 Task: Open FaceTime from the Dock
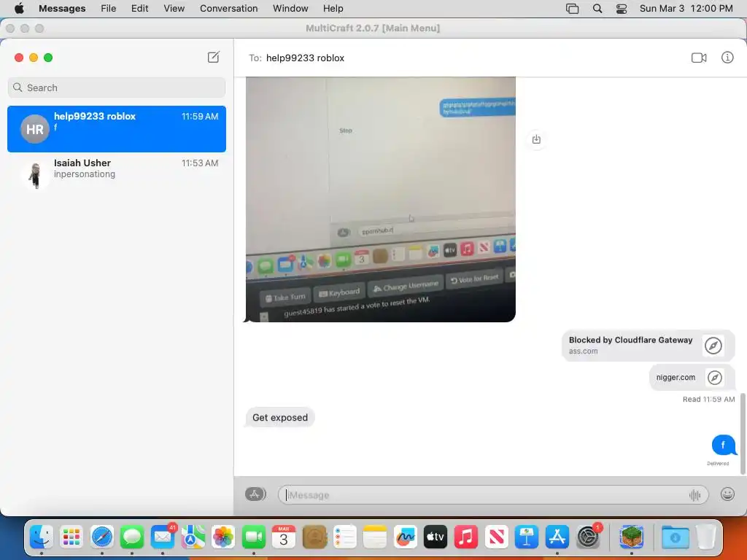(x=253, y=537)
